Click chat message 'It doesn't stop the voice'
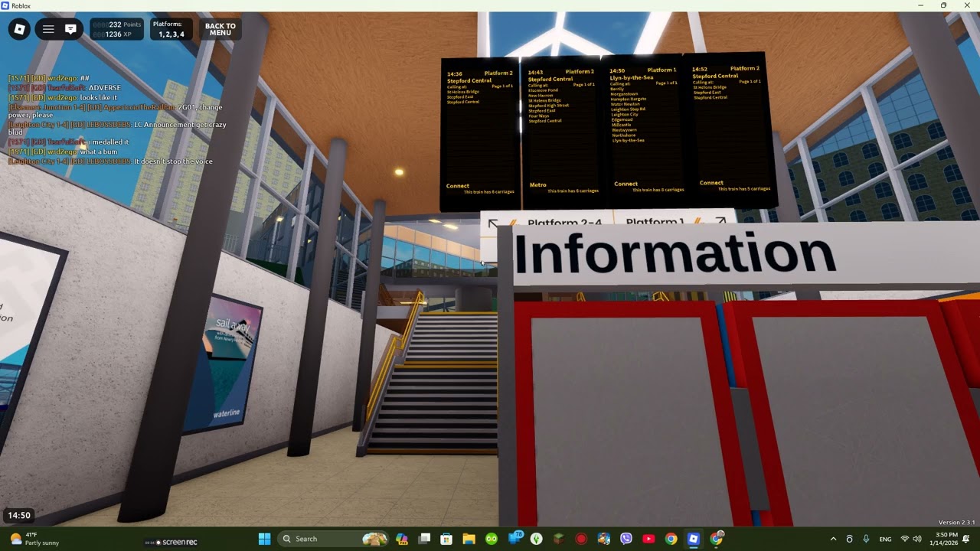This screenshot has width=980, height=551. pyautogui.click(x=110, y=161)
